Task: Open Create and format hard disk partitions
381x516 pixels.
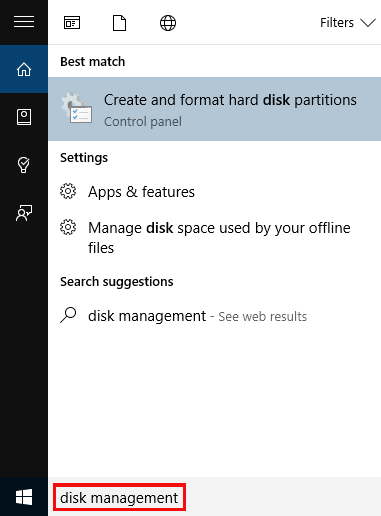Action: (215, 109)
